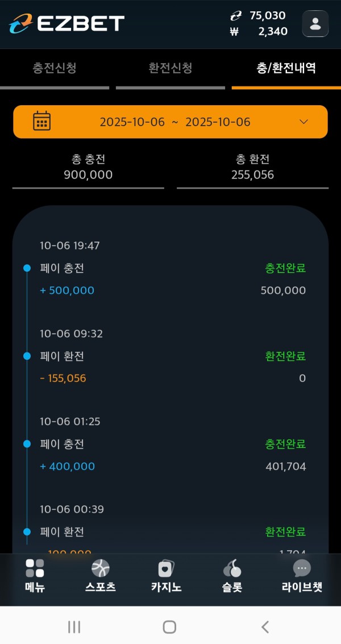Switch to the 충전신청 tab
Image resolution: width=341 pixels, height=644 pixels.
point(55,68)
